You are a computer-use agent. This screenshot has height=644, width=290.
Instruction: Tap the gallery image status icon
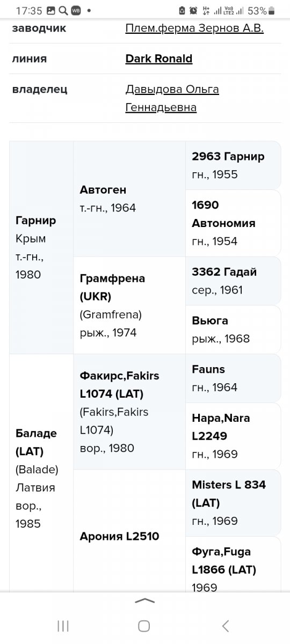pyautogui.click(x=51, y=11)
